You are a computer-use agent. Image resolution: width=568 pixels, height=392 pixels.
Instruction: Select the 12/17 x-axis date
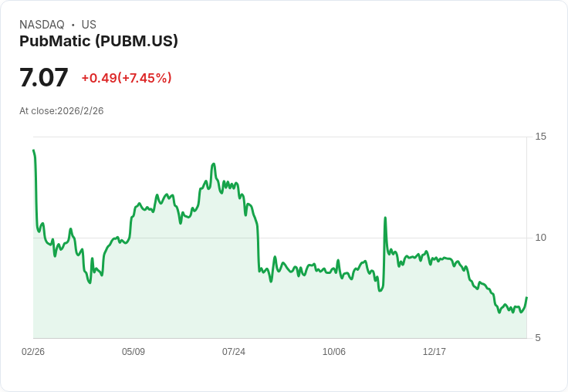coord(434,352)
